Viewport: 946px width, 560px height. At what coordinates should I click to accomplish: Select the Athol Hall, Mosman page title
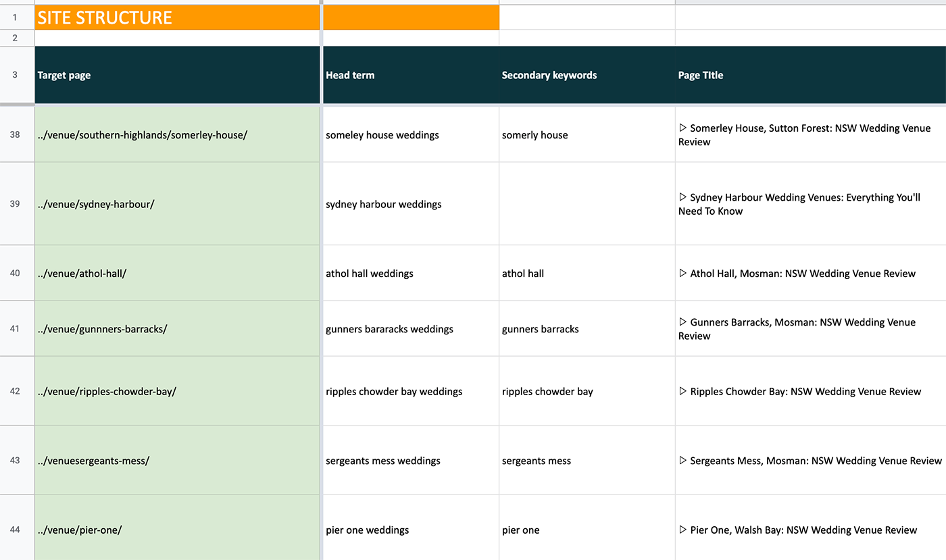810,273
